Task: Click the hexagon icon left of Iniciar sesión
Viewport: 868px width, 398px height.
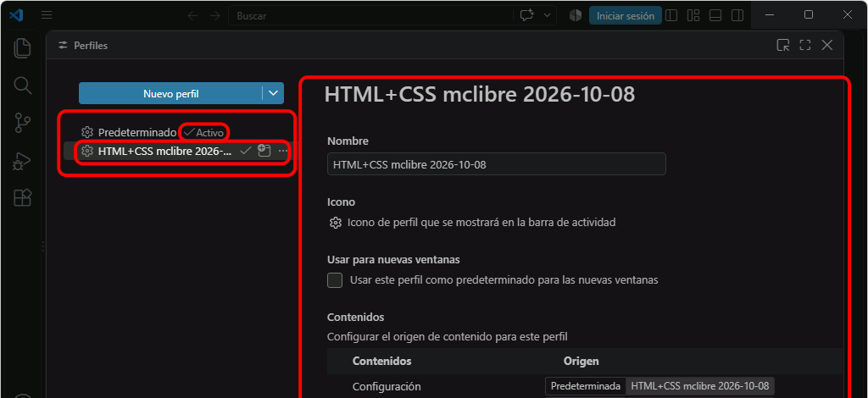Action: (576, 15)
